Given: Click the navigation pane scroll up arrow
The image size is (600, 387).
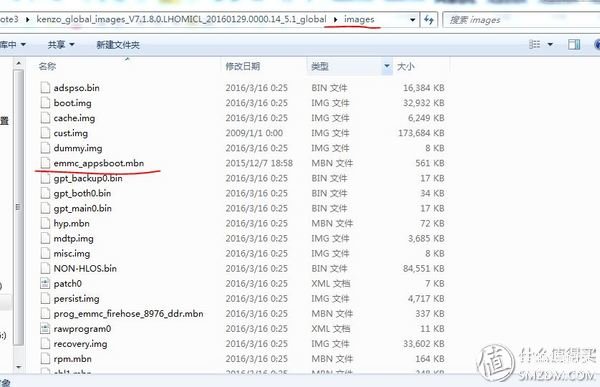Looking at the screenshot, I should point(18,63).
